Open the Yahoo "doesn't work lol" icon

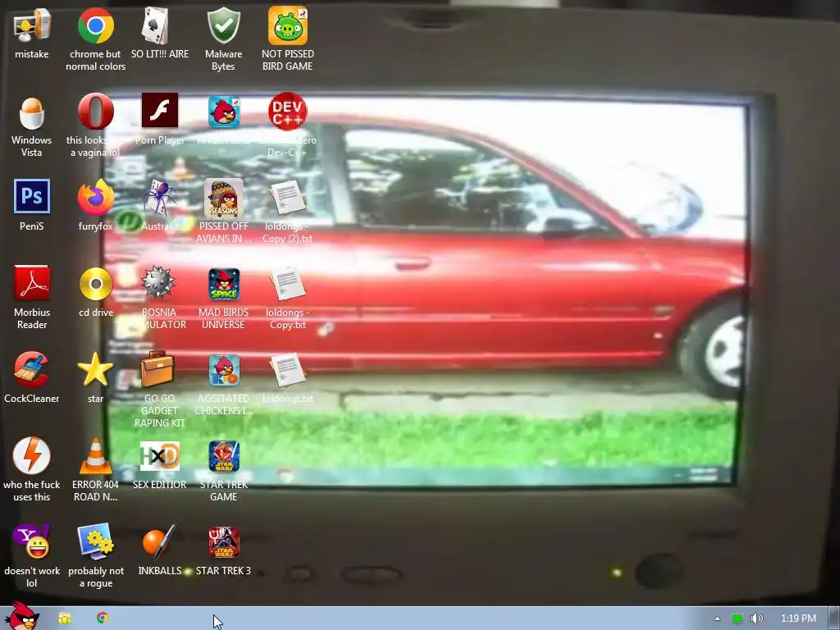coord(33,541)
